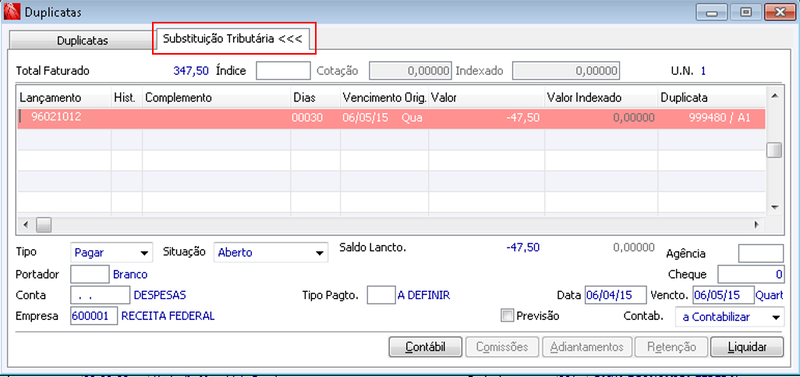This screenshot has height=377, width=800.
Task: Click the Empresa field with 600001
Action: click(x=94, y=316)
